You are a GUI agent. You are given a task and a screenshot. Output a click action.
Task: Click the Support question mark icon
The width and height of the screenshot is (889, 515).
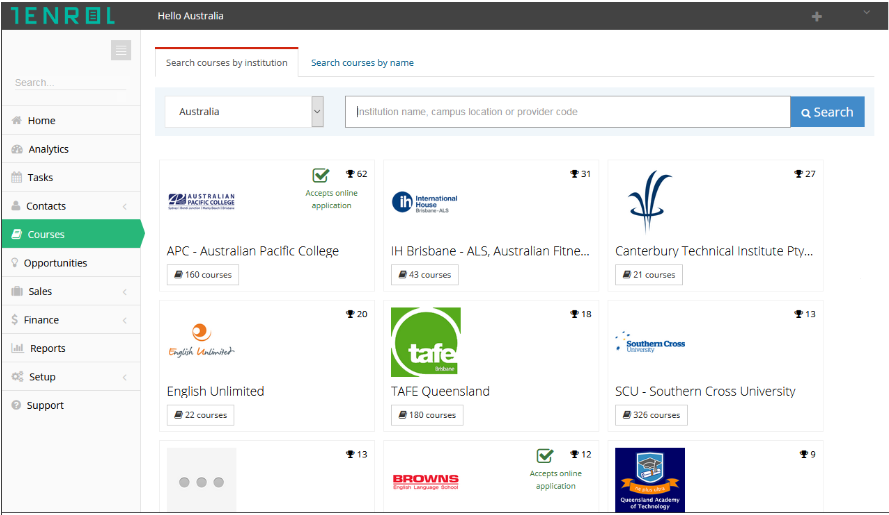pyautogui.click(x=16, y=405)
